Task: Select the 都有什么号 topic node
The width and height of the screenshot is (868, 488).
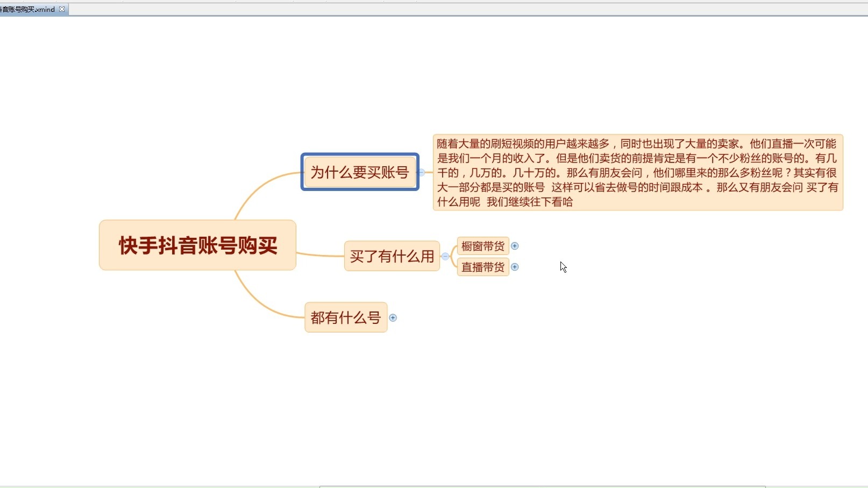Action: tap(346, 317)
